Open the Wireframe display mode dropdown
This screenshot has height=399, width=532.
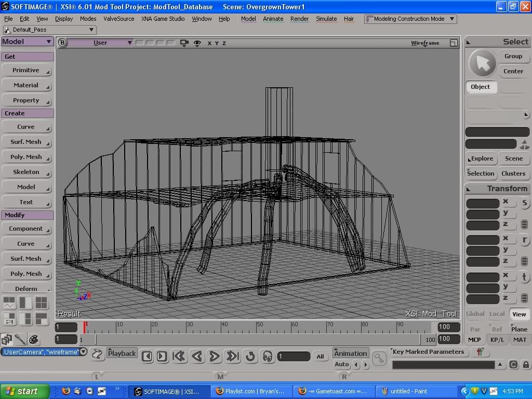pyautogui.click(x=425, y=43)
